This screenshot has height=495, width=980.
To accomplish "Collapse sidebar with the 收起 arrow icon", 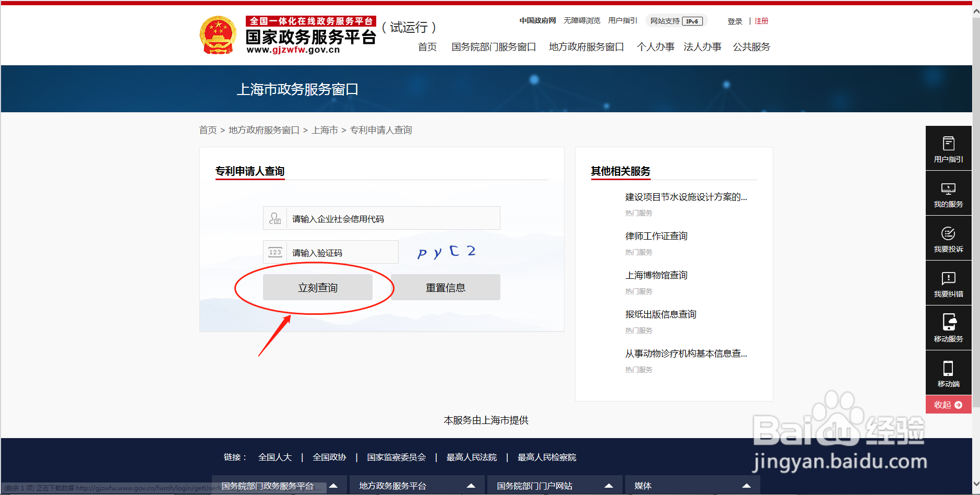I will tap(948, 404).
